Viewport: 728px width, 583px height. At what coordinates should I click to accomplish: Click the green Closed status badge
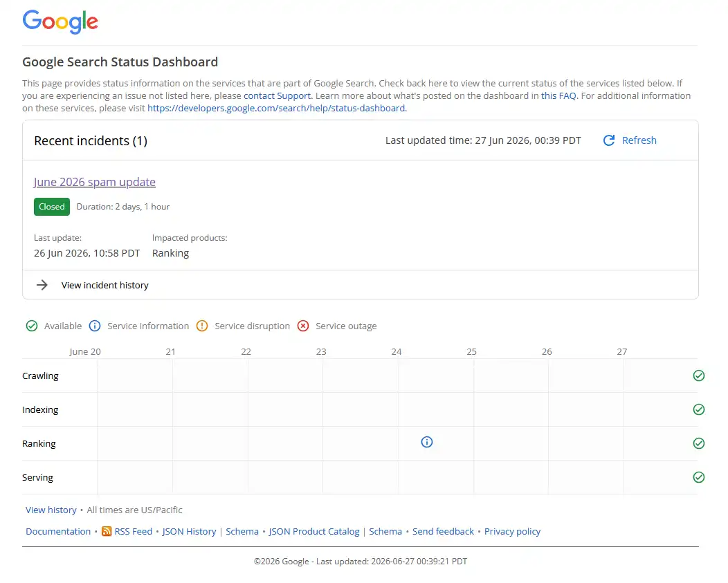[x=51, y=207]
